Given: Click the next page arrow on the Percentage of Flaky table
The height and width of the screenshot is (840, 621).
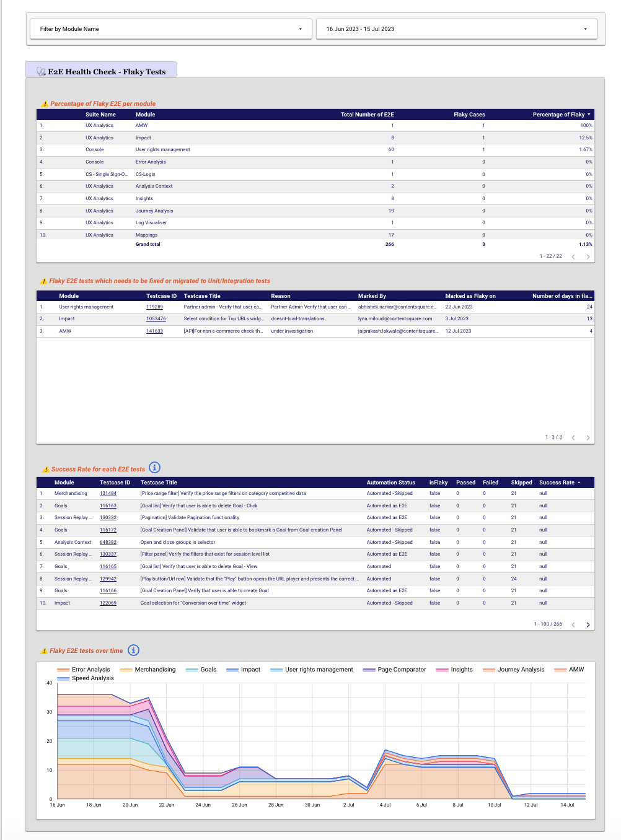Looking at the screenshot, I should (x=588, y=256).
